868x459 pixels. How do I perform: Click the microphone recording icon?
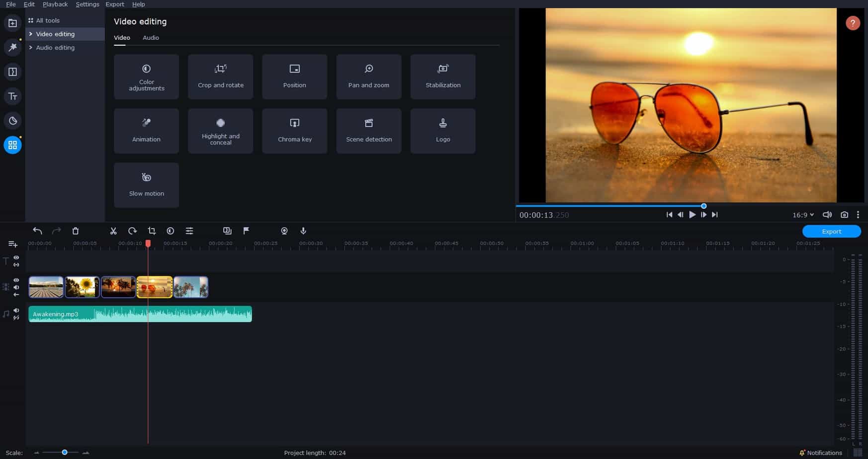pos(303,230)
